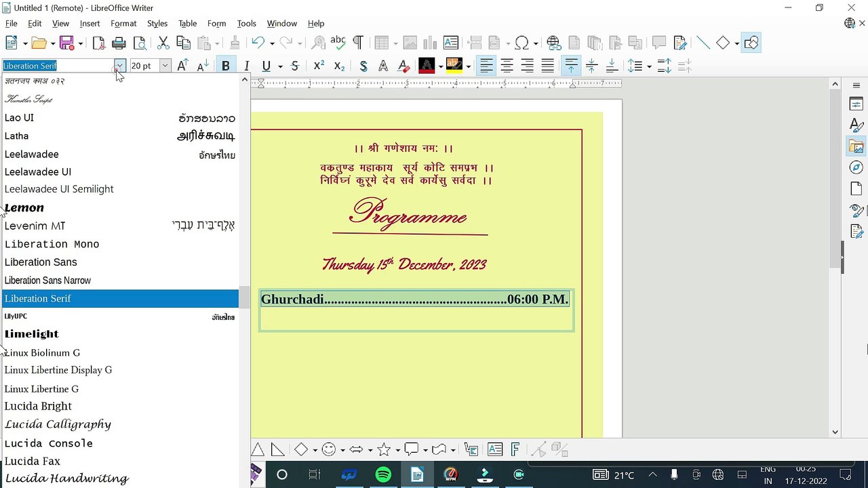The image size is (868, 488).
Task: Click the Copy icon in the toolbar
Action: click(x=183, y=43)
